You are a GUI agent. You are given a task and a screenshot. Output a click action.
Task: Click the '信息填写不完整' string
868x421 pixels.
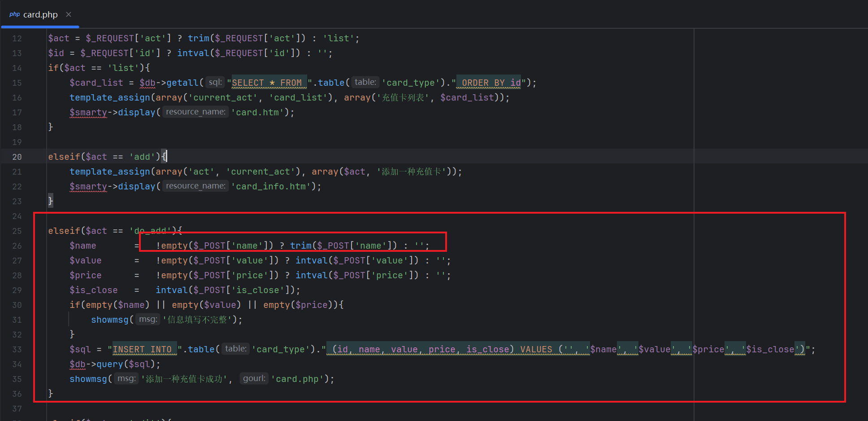click(x=200, y=320)
